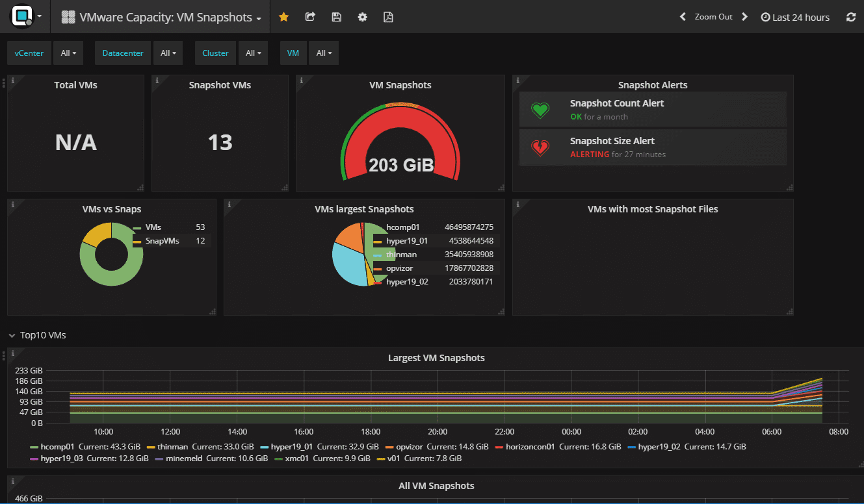Viewport: 864px width, 504px height.
Task: Click Zoom Out on the time range
Action: (x=714, y=16)
